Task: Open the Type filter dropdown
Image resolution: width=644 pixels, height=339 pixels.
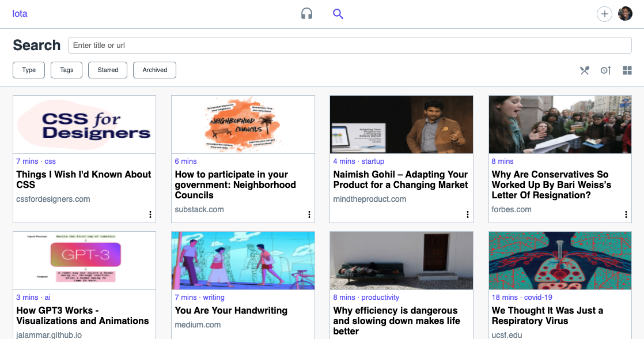Action: click(29, 70)
